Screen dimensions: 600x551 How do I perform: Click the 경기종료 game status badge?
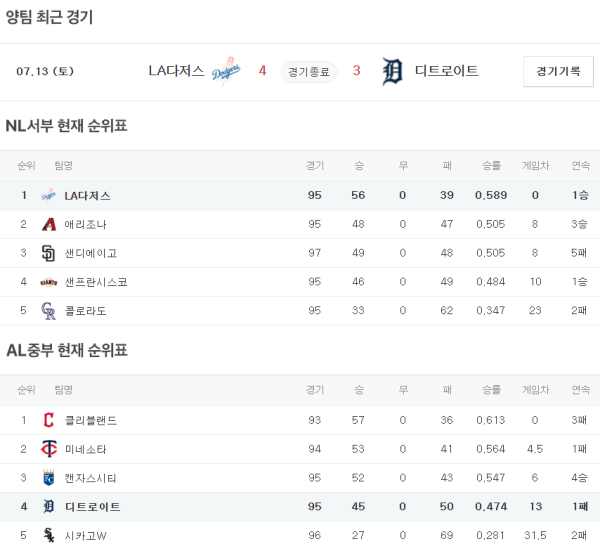coord(310,72)
